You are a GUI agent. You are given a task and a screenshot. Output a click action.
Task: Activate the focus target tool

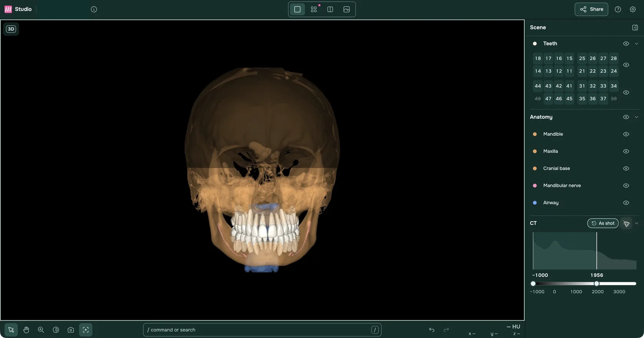[86, 330]
